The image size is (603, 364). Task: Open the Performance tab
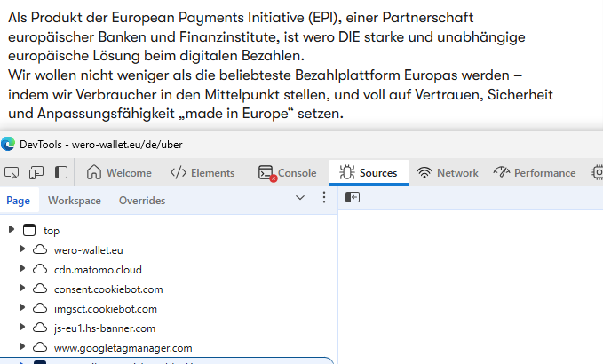click(535, 173)
